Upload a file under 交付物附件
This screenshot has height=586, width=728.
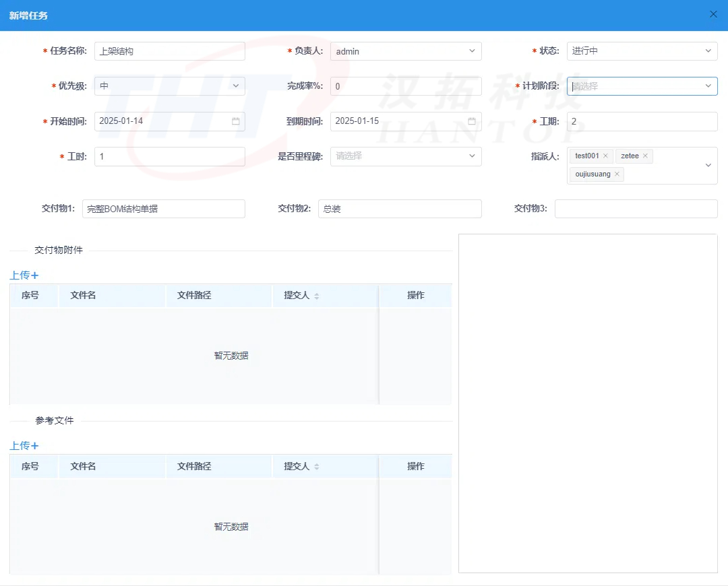tap(24, 275)
